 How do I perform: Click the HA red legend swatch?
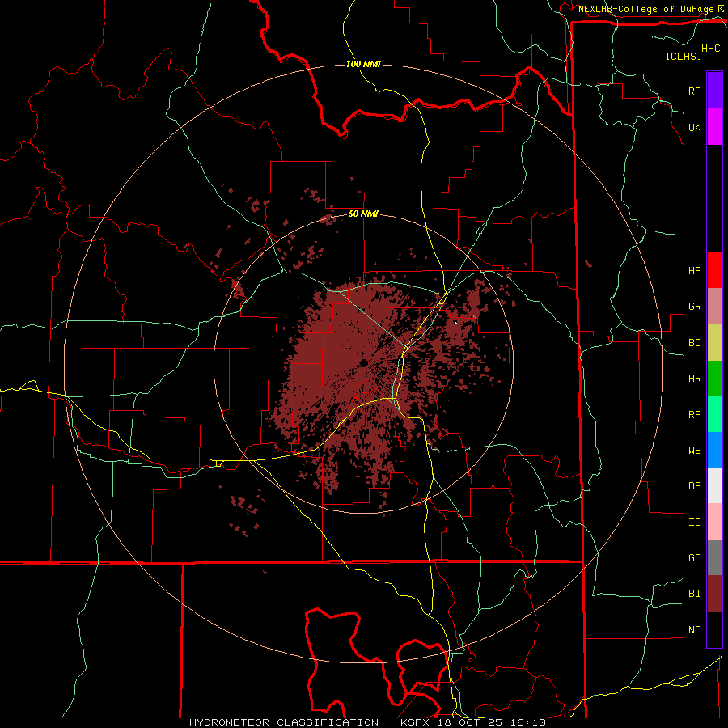point(714,270)
